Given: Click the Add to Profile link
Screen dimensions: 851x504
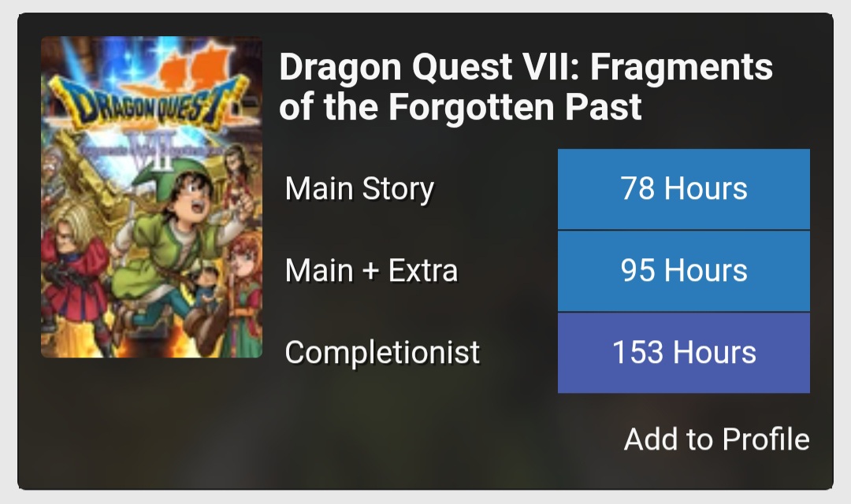Looking at the screenshot, I should [x=716, y=439].
